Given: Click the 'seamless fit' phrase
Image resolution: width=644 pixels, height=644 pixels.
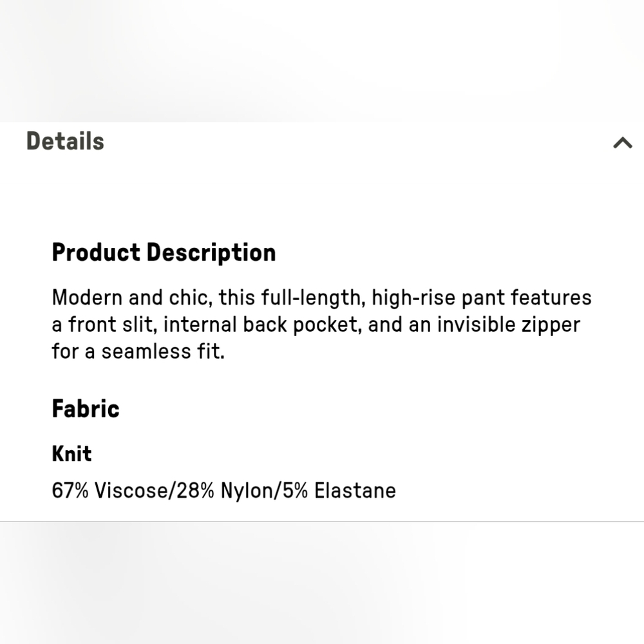Looking at the screenshot, I should coord(163,352).
